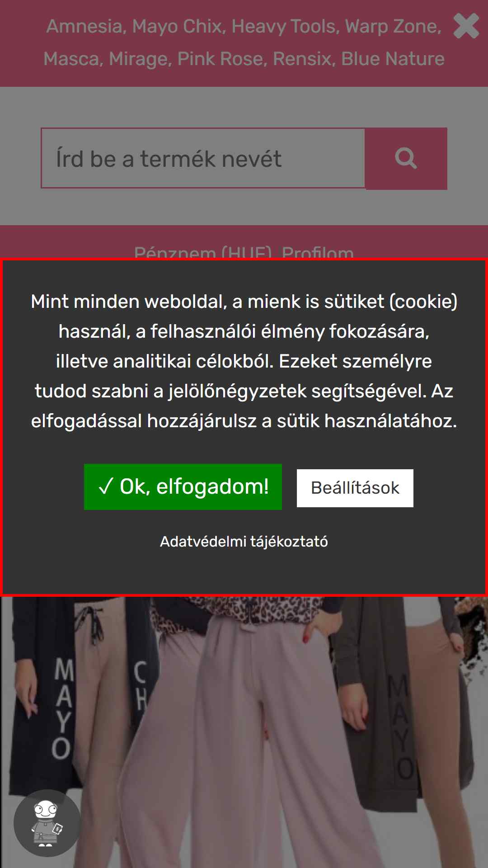Viewport: 488px width, 868px height.
Task: Expand the Pénznem (HUF) currency selector
Action: click(x=203, y=252)
